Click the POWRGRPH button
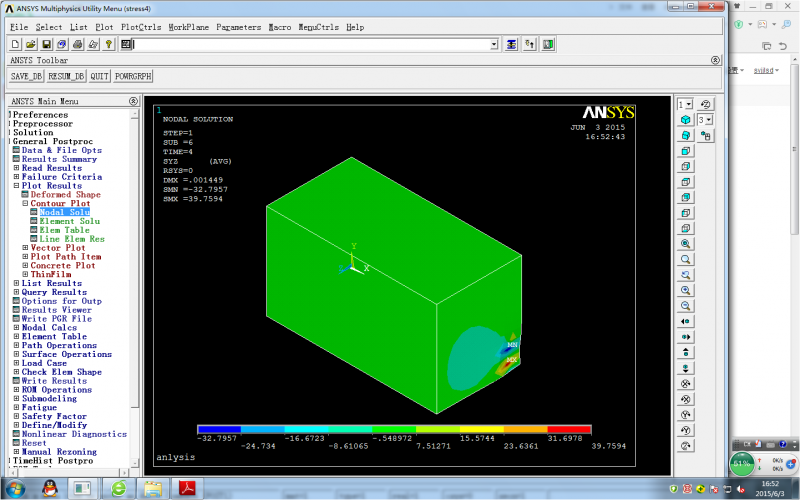The height and width of the screenshot is (500, 800). click(133, 77)
